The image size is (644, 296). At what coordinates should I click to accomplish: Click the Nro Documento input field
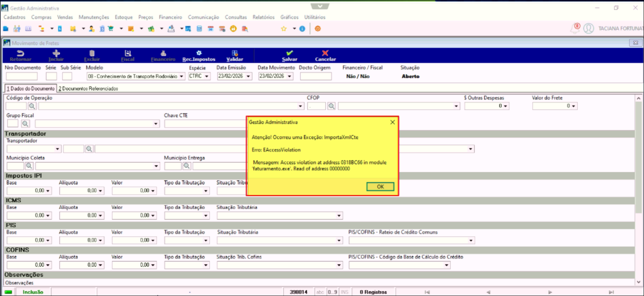[x=22, y=76]
